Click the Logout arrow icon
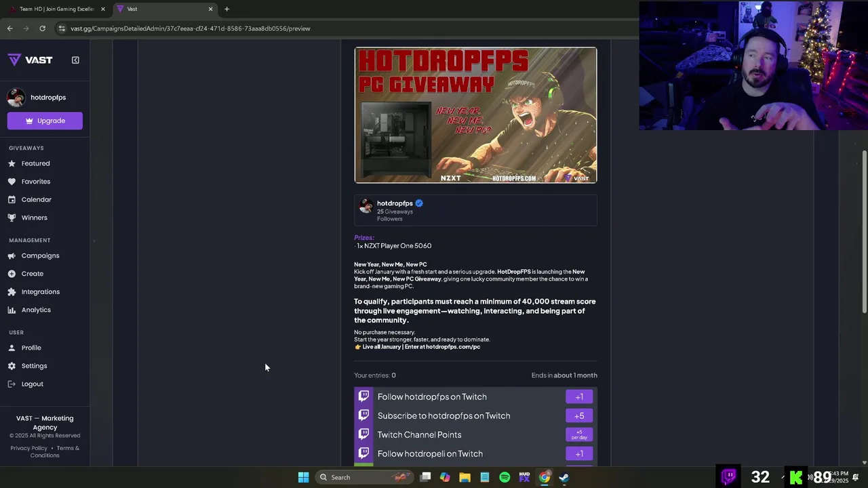 click(12, 384)
